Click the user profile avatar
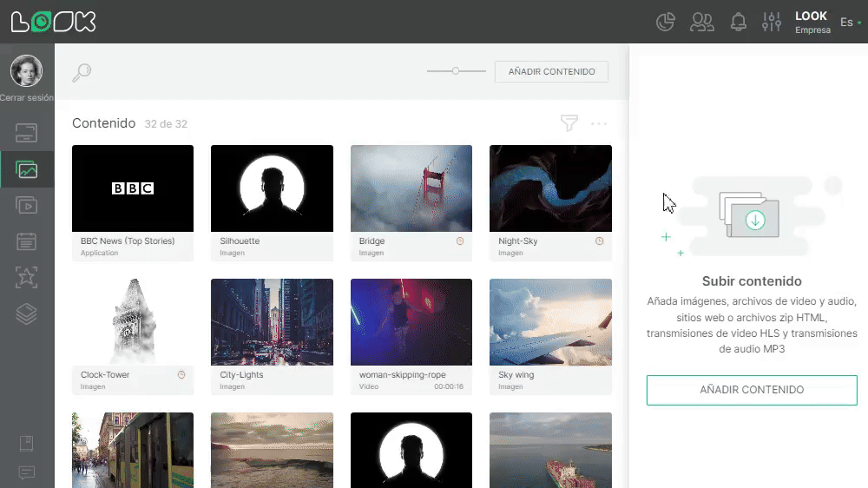The width and height of the screenshot is (868, 488). tap(27, 71)
